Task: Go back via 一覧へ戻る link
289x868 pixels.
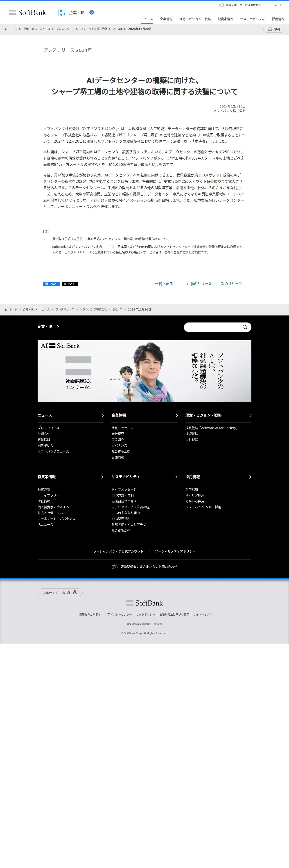Action: tap(164, 284)
